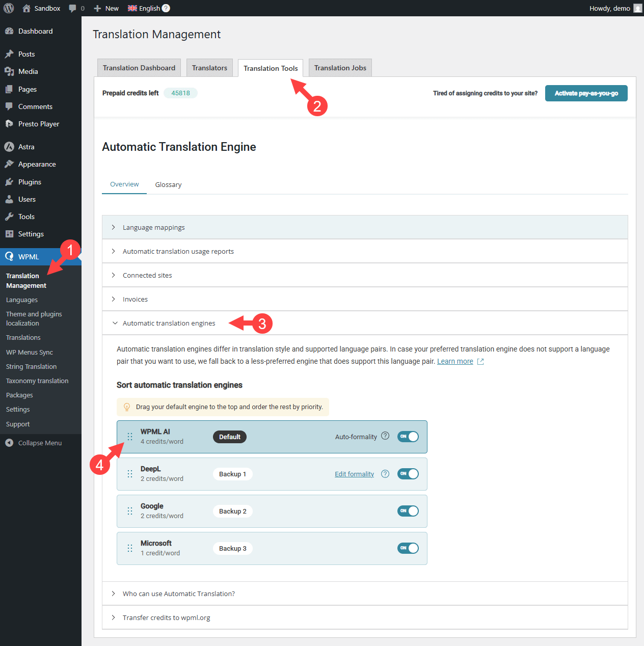Open the Learn more link
The width and height of the screenshot is (644, 646).
pos(455,361)
